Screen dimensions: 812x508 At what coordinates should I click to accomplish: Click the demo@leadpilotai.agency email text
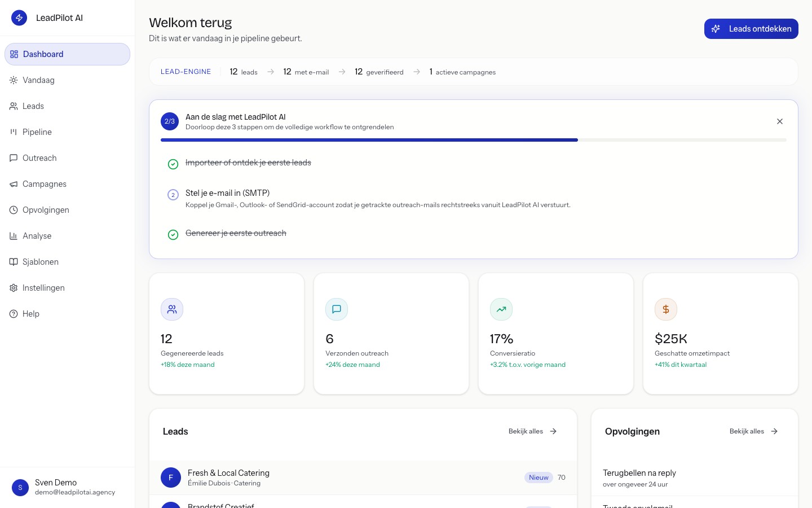click(75, 492)
